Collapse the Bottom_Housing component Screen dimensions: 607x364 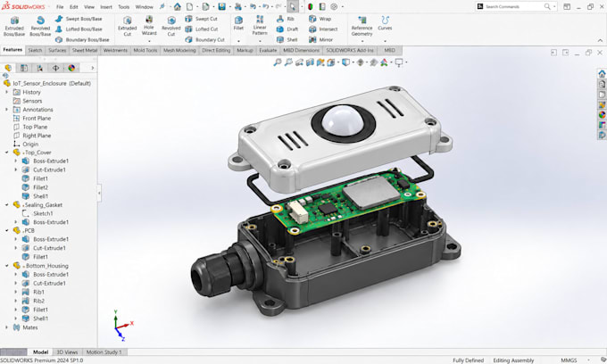click(x=6, y=266)
